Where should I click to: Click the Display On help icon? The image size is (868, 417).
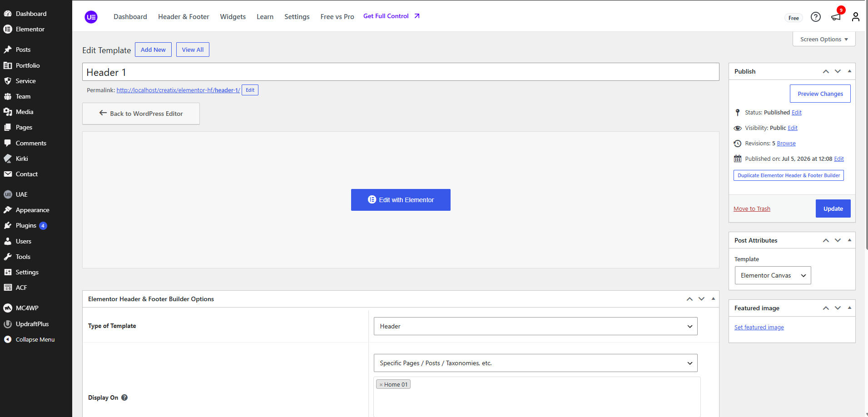click(124, 397)
